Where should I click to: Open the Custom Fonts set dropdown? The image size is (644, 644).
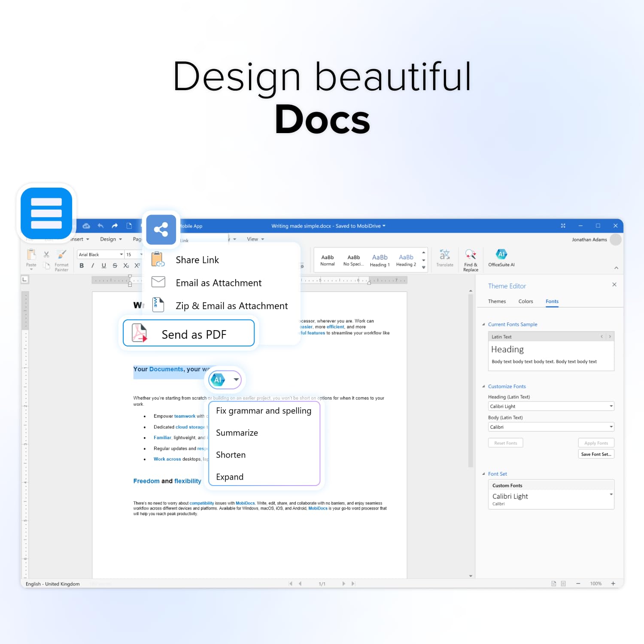tap(611, 495)
